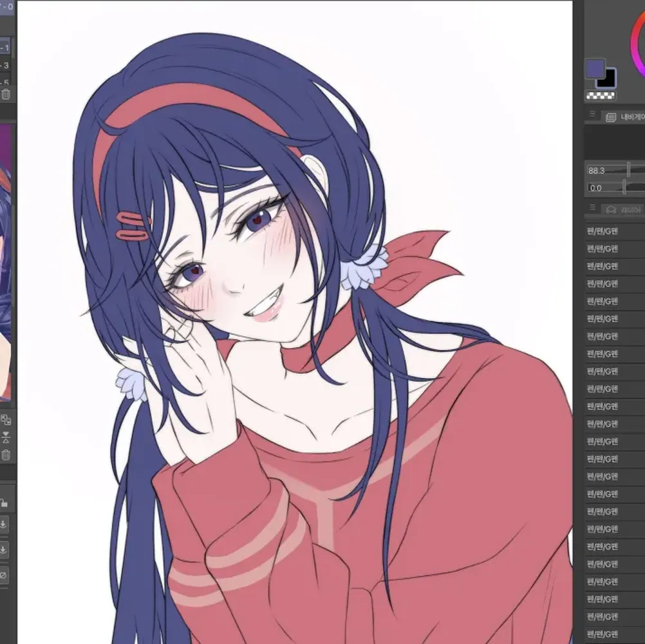This screenshot has height=644, width=645.
Task: Click the overlapping squares icon below the reference image
Action: pyautogui.click(x=6, y=420)
